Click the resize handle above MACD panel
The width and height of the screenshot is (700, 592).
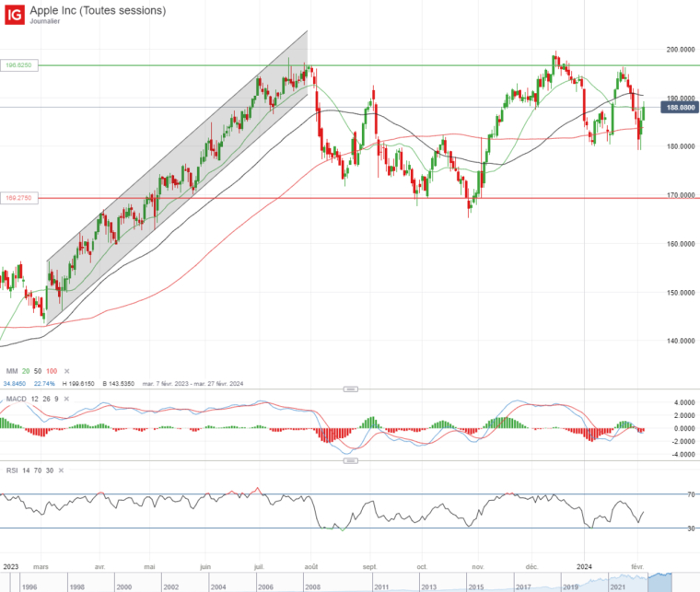tap(350, 389)
